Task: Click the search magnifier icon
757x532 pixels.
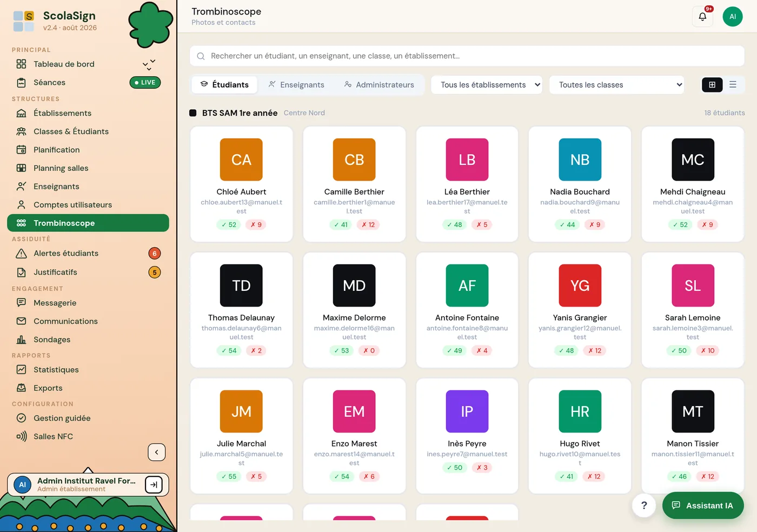Action: (x=201, y=56)
